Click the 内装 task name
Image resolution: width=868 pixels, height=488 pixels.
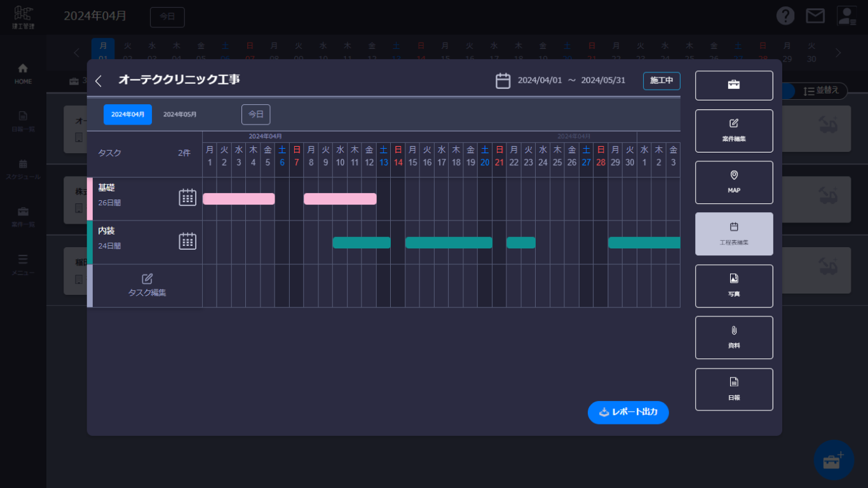[106, 231]
